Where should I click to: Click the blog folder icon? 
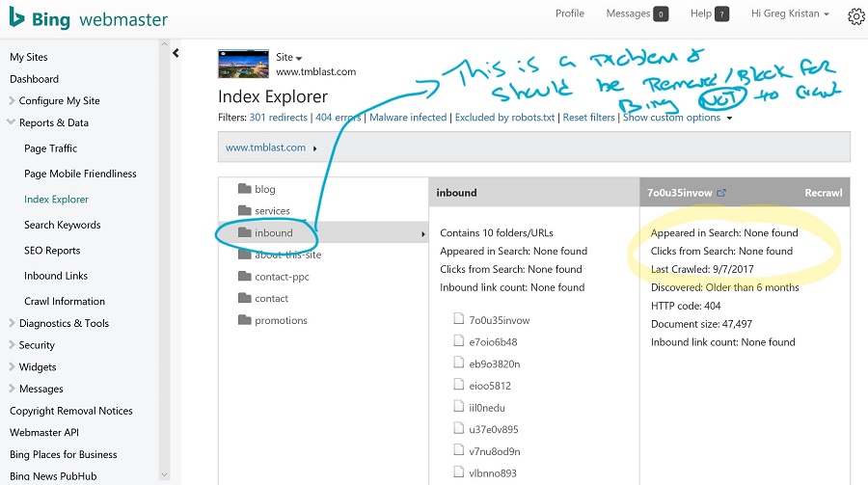pos(245,189)
